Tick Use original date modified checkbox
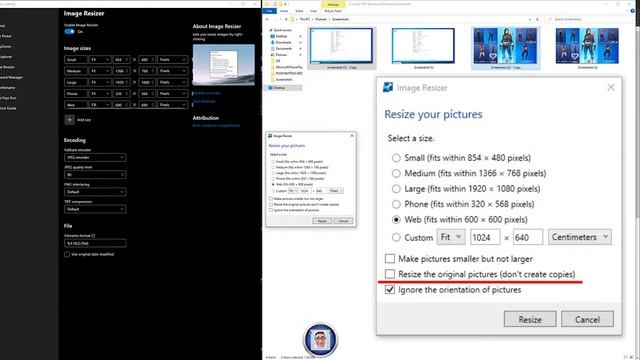Viewport: 640px width, 360px height. pyautogui.click(x=67, y=254)
